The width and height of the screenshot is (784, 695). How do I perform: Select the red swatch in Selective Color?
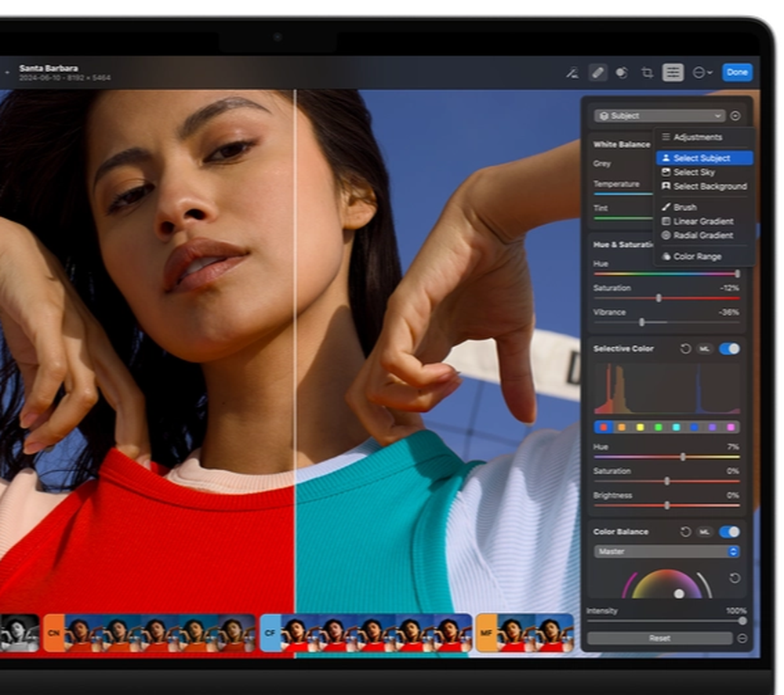pos(604,426)
